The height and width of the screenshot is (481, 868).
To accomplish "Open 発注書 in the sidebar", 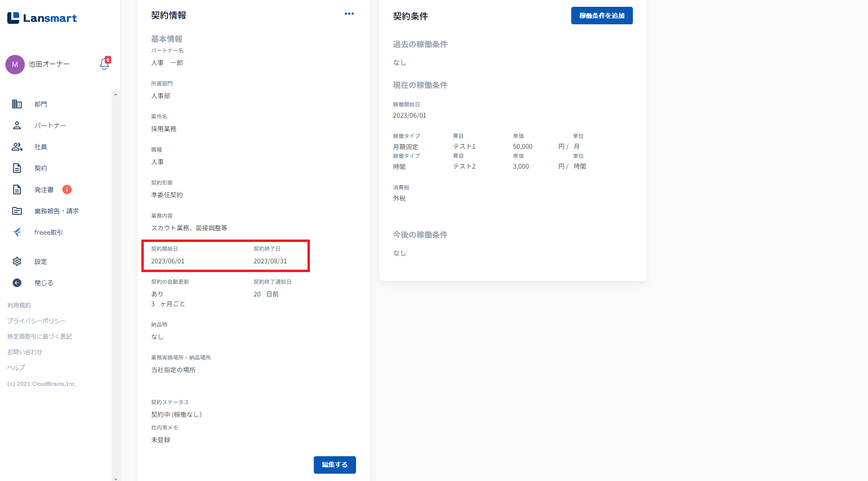I will (x=44, y=189).
